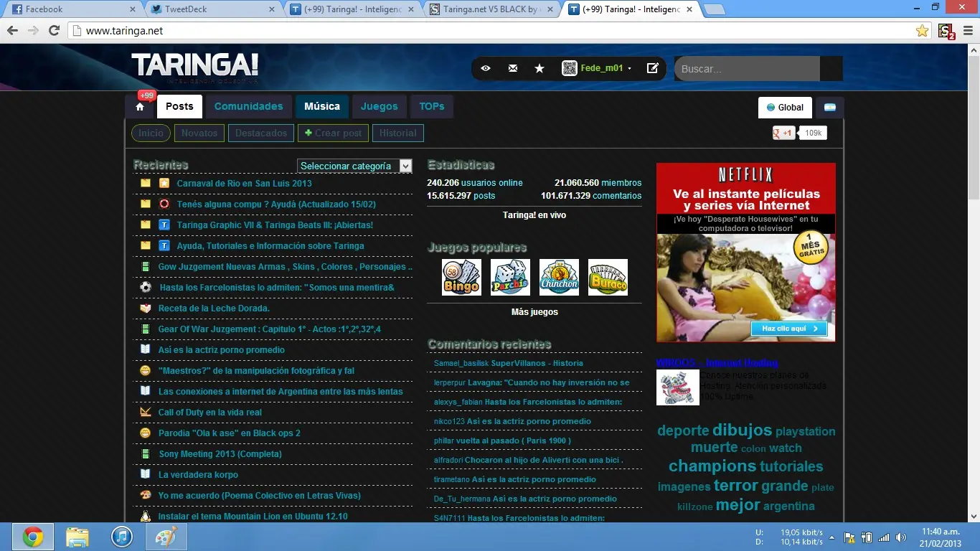Click the 'dibujos' tag in tag cloud

pos(742,430)
